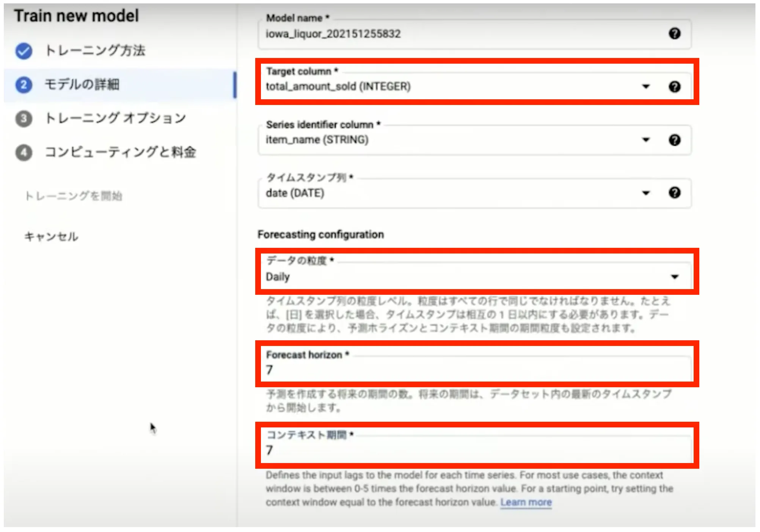Open help for Series identifier column
760x532 pixels.
[674, 140]
